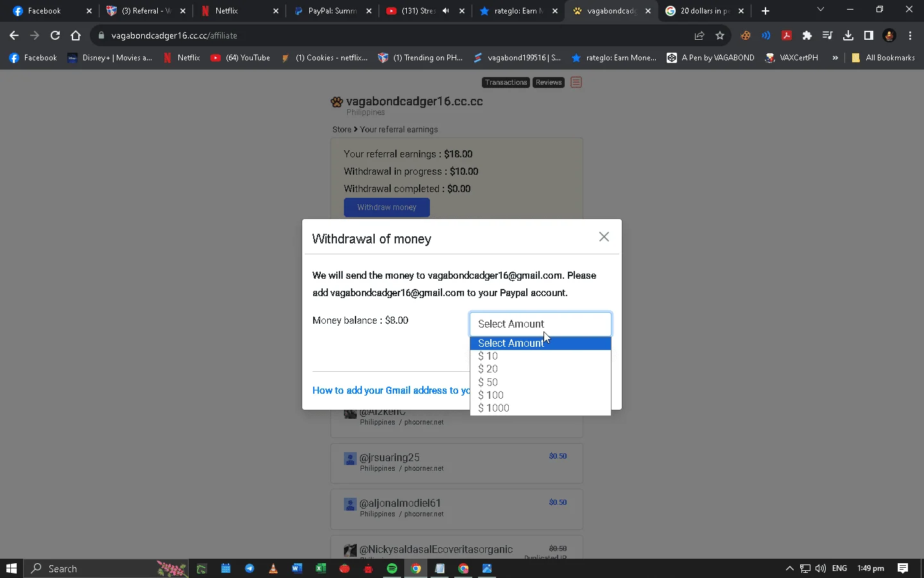Mute the YouTube tab audio icon
924x578 pixels.
tap(446, 11)
